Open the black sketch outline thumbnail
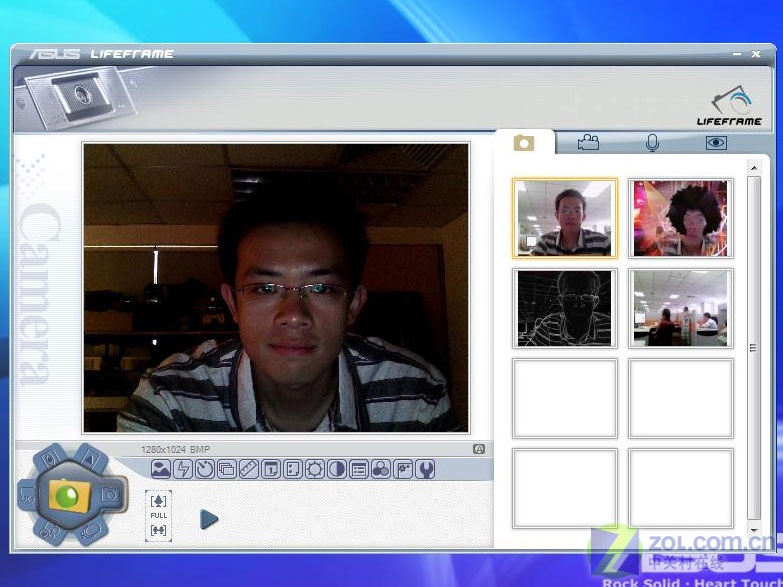 [x=564, y=308]
